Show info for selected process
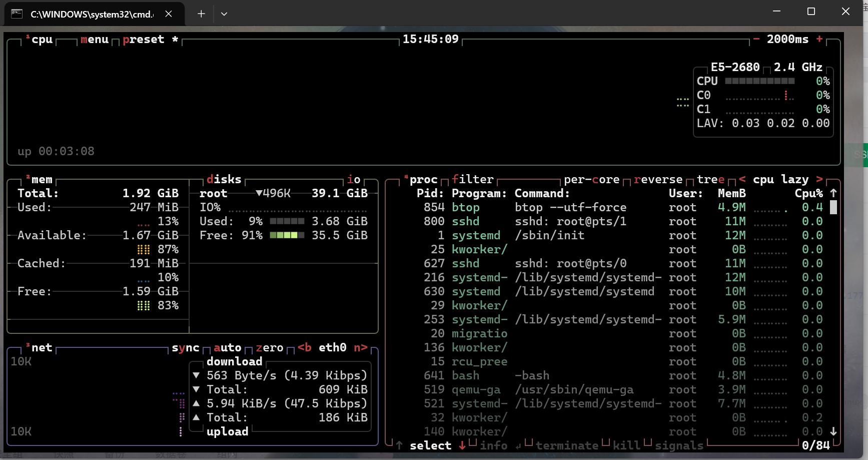The image size is (868, 460). tap(494, 445)
